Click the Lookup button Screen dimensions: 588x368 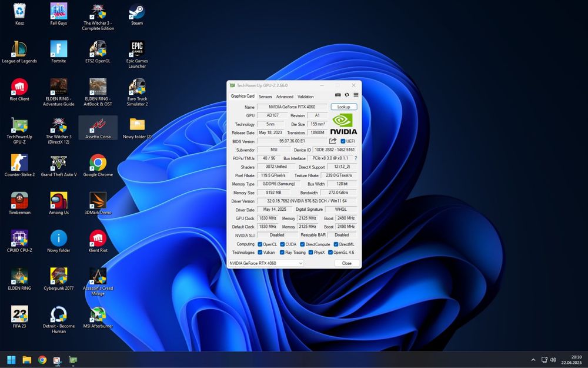click(x=344, y=107)
